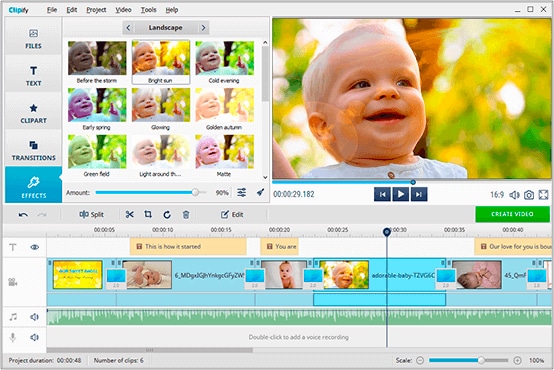Viewport: 554px width, 370px height.
Task: Click the Split button
Action: tap(92, 215)
